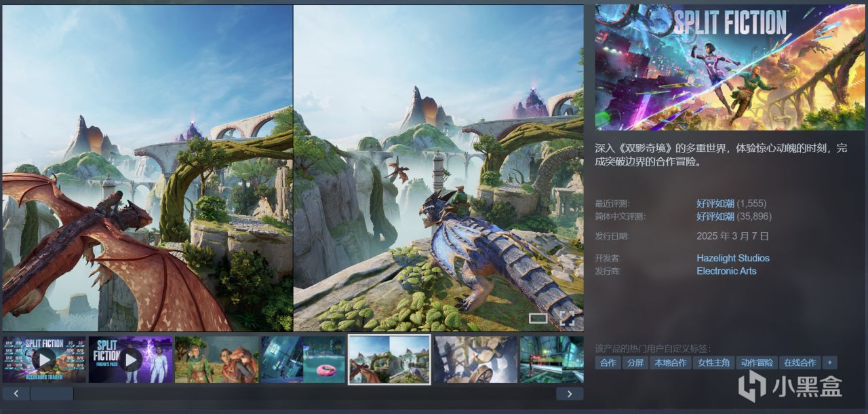868x414 pixels.
Task: Click the 开发者 label
Action: pos(608,259)
